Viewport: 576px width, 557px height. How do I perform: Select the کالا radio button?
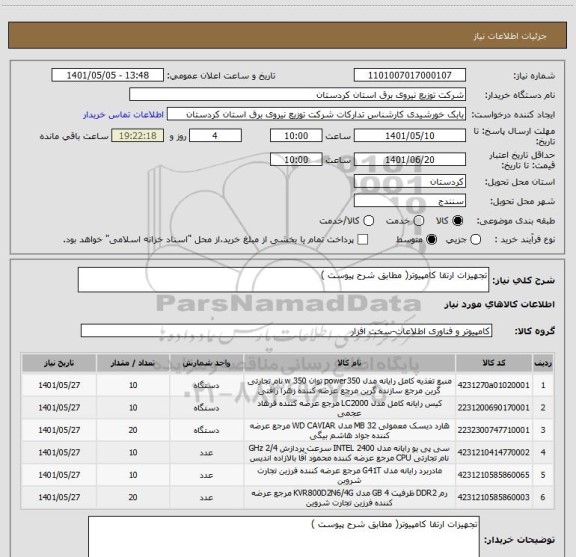coord(458,221)
